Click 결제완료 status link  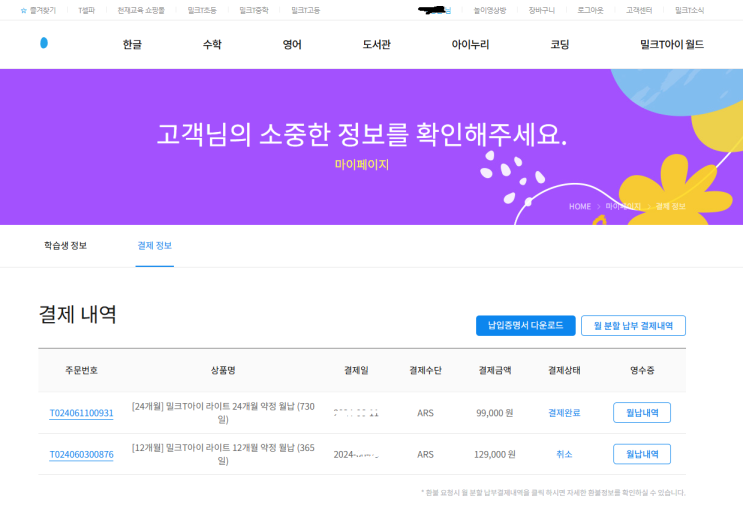tap(564, 413)
